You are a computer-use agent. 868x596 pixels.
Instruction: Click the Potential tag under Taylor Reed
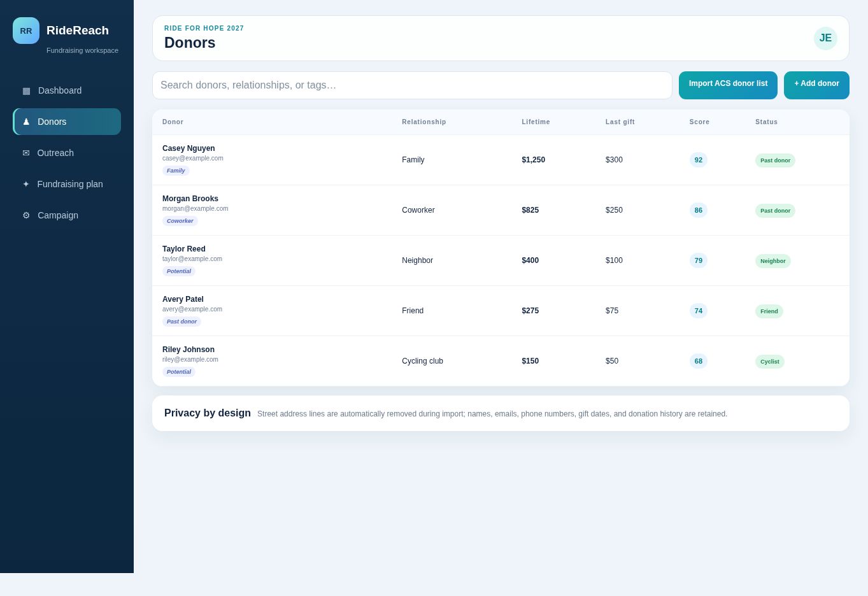tap(179, 271)
